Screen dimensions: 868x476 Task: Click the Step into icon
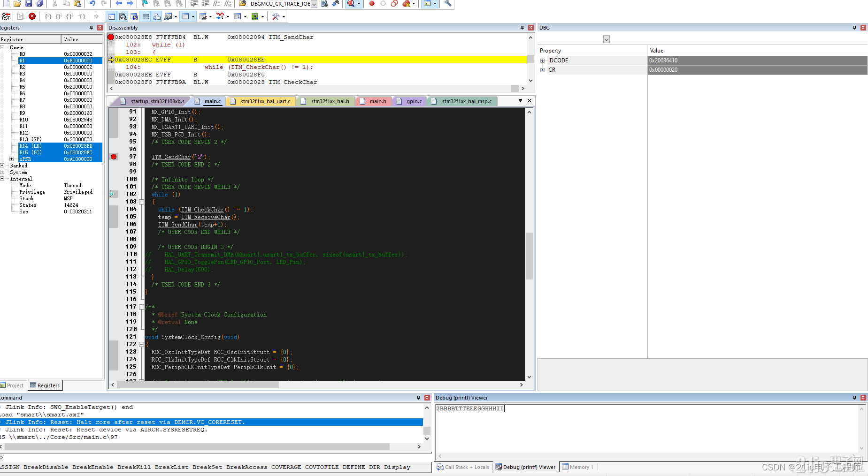(x=48, y=16)
